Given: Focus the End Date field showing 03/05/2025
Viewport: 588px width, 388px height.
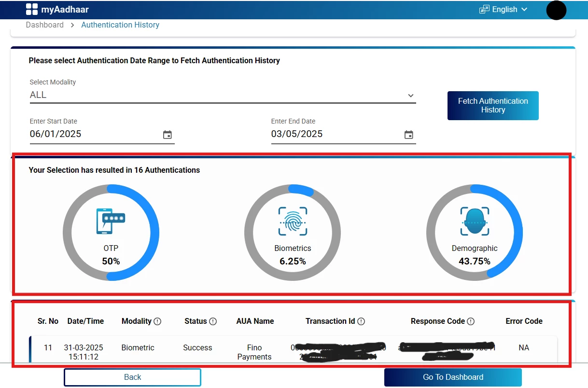Looking at the screenshot, I should pyautogui.click(x=343, y=134).
